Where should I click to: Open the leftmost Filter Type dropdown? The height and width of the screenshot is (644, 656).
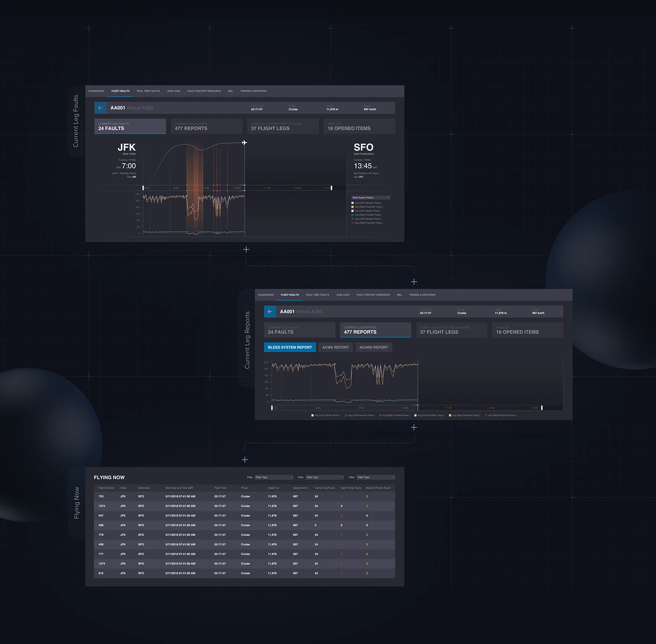tap(274, 477)
